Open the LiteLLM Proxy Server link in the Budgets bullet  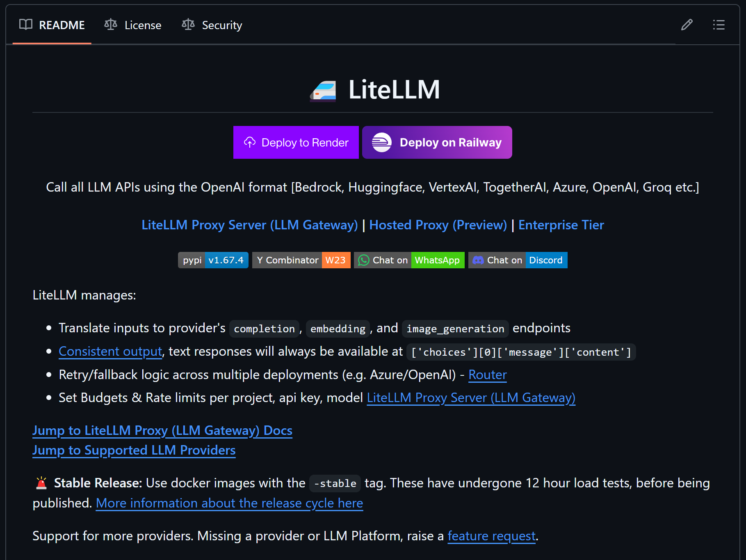(471, 398)
